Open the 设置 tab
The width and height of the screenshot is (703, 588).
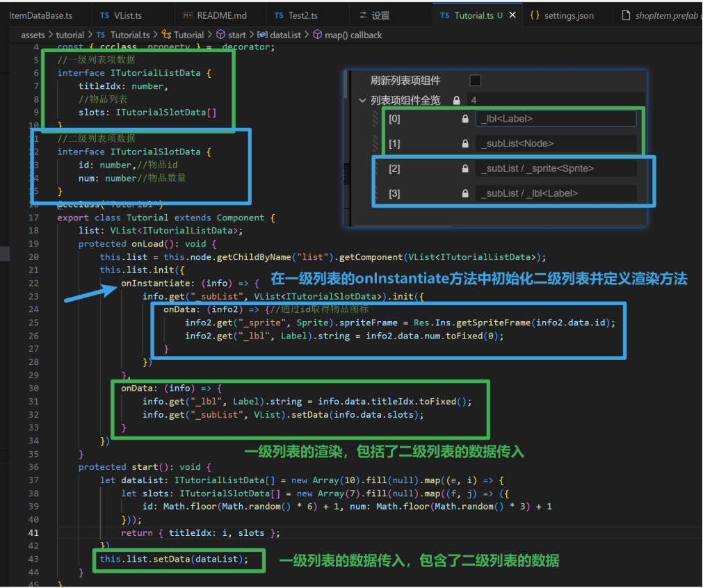(380, 16)
